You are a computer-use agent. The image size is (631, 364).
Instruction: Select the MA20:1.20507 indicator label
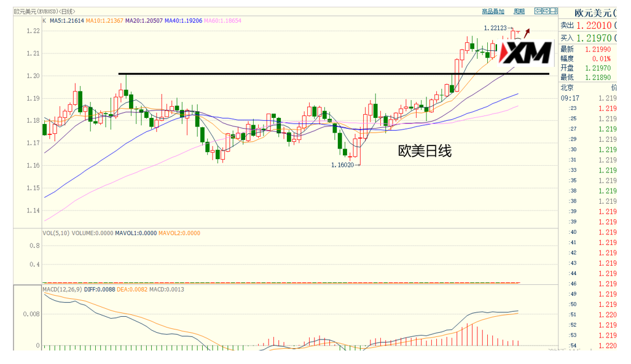coord(144,20)
